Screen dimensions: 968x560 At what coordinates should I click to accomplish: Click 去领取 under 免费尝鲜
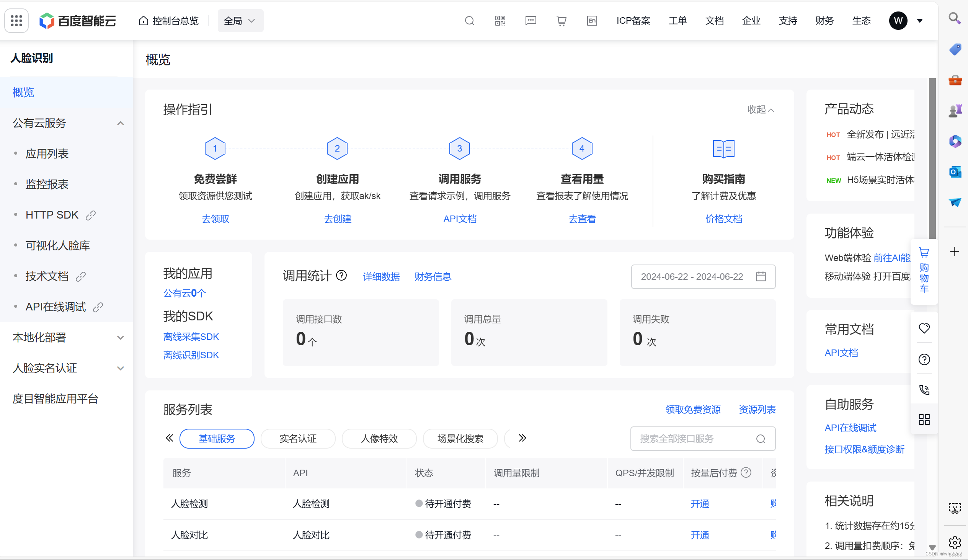[x=215, y=219]
